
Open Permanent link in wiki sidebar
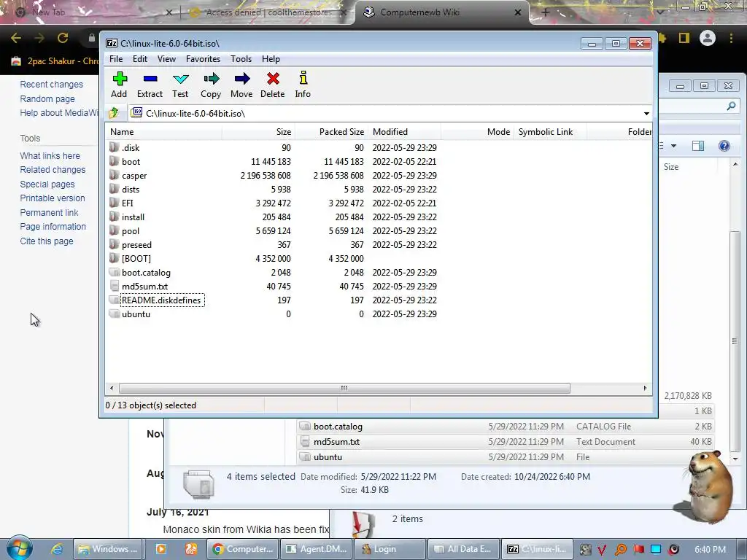49,213
